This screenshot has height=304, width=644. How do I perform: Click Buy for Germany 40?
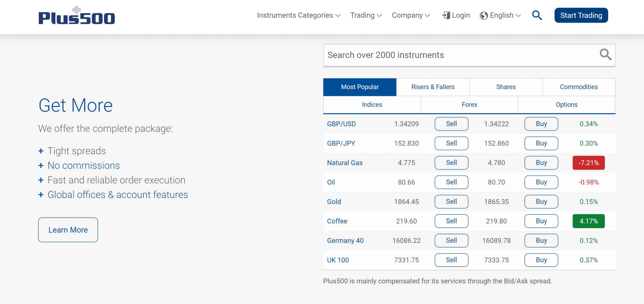coord(541,240)
